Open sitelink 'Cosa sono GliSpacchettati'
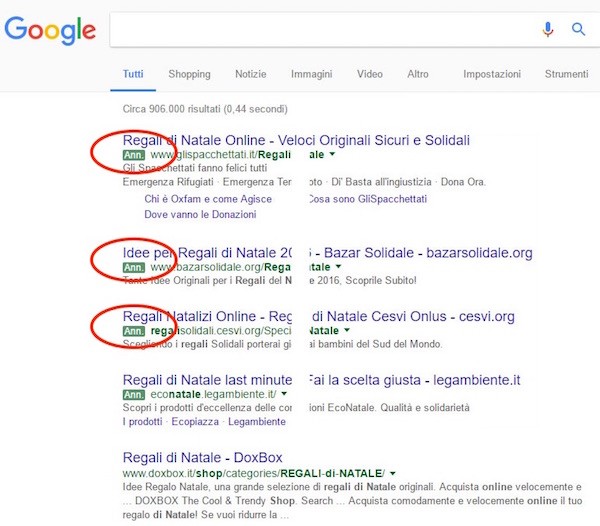 click(368, 199)
